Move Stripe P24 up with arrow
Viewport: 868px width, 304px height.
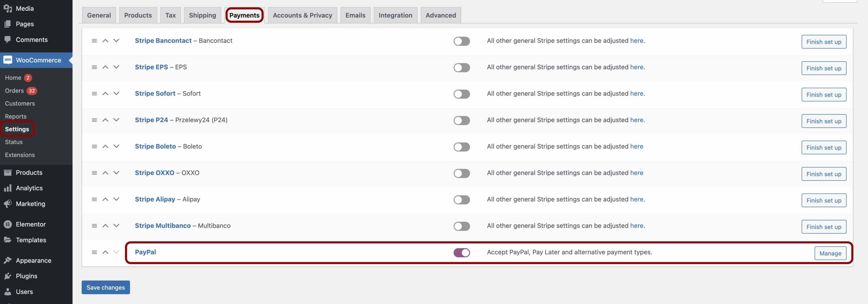click(105, 120)
